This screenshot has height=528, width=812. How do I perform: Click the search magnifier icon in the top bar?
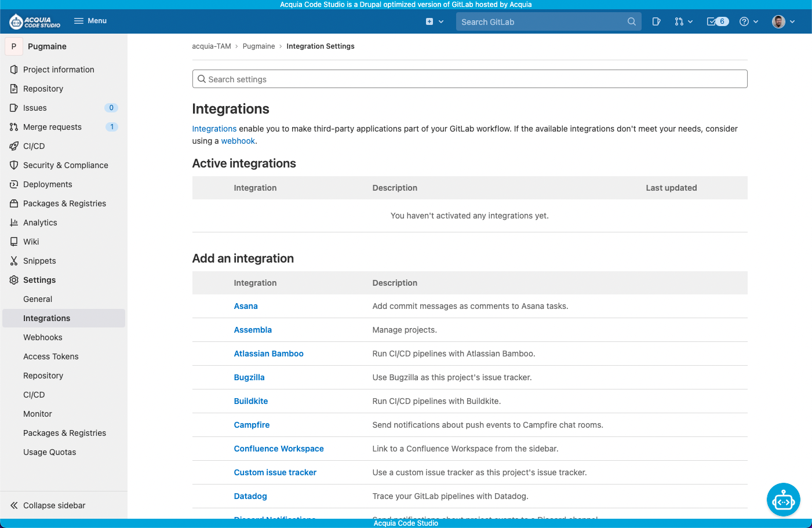coord(631,21)
